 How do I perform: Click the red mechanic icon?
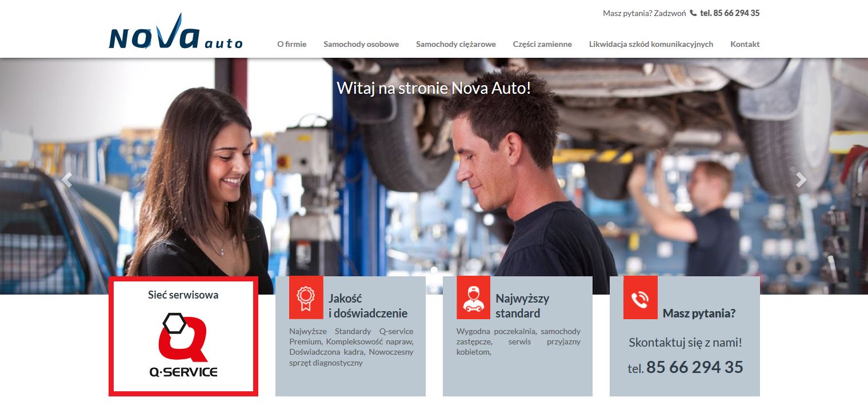(473, 297)
